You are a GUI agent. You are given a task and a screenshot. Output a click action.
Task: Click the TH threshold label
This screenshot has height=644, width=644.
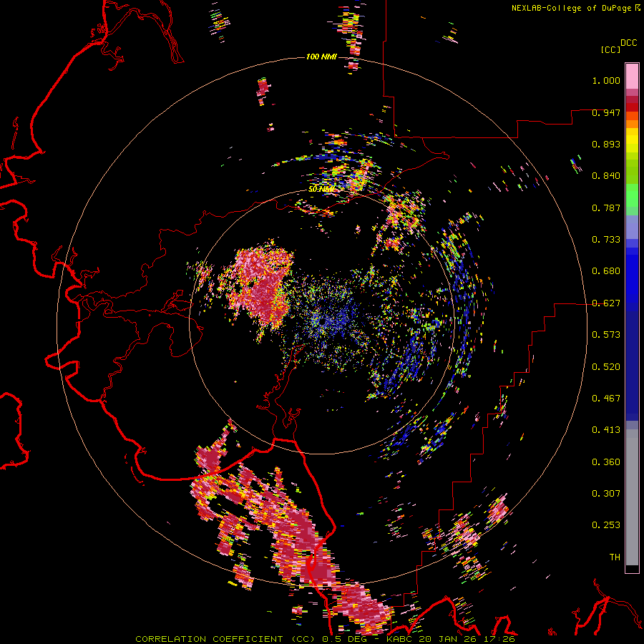[x=615, y=557]
